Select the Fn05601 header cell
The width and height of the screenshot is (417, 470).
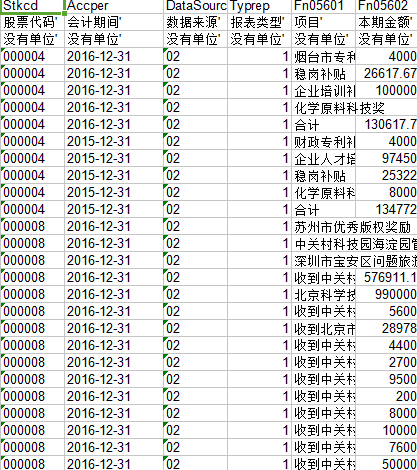[x=324, y=6]
